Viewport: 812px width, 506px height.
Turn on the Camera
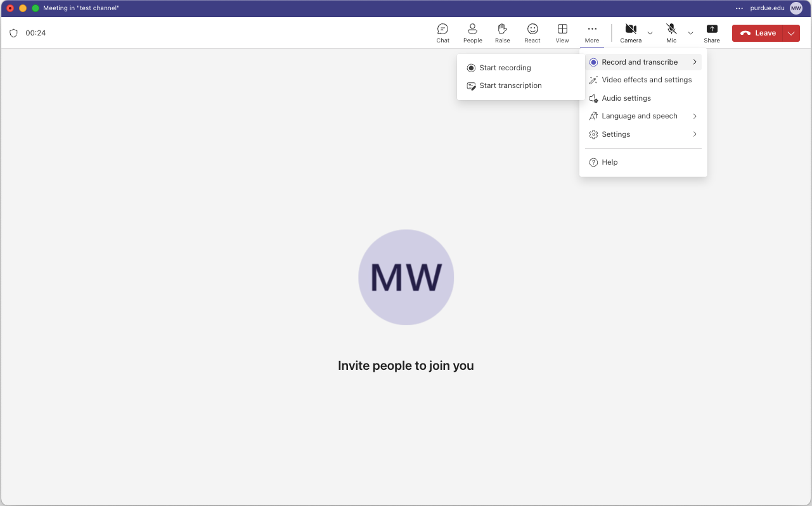pos(631,33)
